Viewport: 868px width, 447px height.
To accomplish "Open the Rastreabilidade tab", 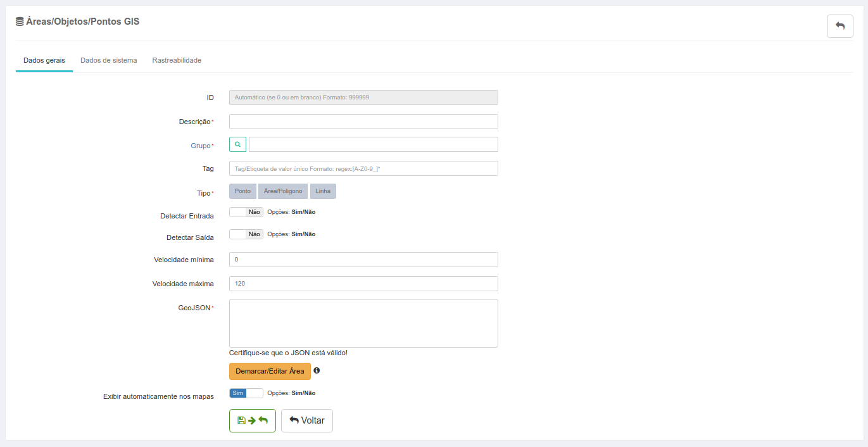I will tap(177, 61).
